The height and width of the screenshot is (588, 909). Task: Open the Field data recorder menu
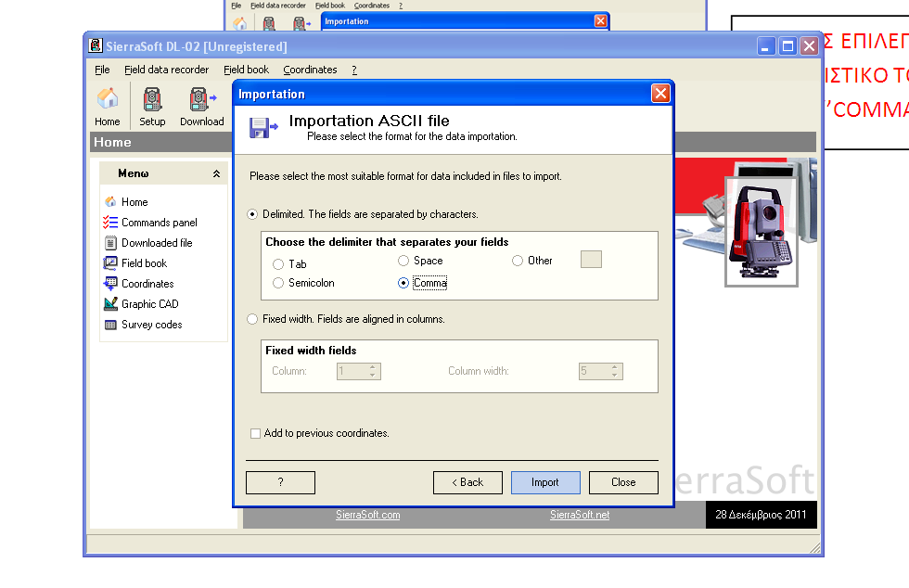[x=166, y=70]
